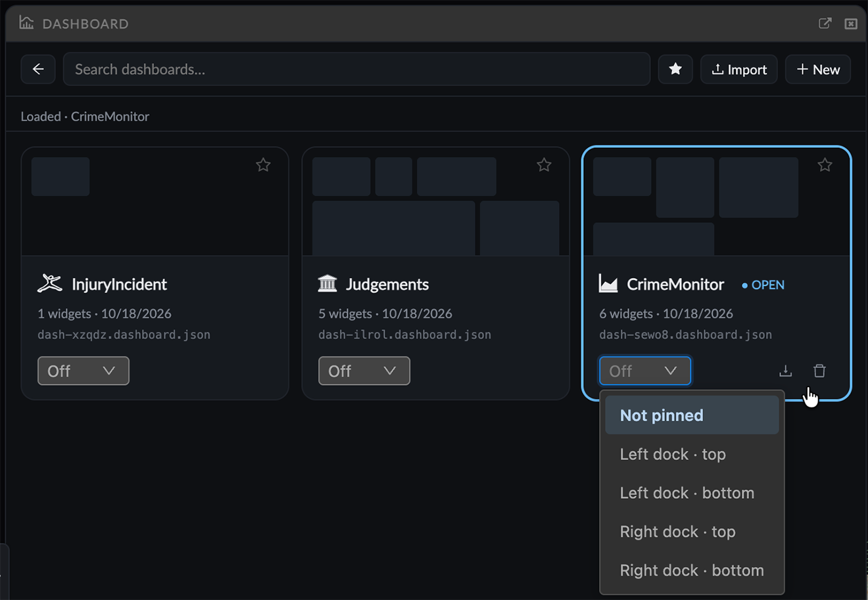Click the CrimeMonitor area chart icon
Screen dimensions: 868x600
pyautogui.click(x=608, y=284)
